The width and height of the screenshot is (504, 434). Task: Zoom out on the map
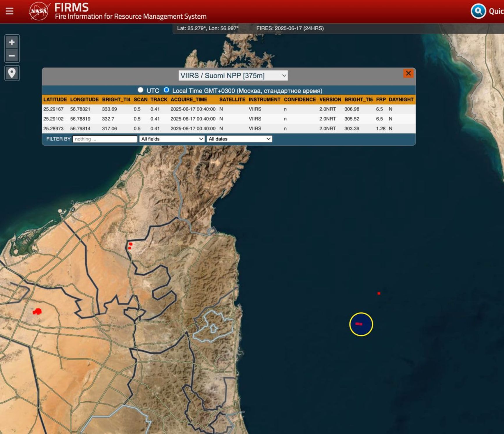click(12, 55)
